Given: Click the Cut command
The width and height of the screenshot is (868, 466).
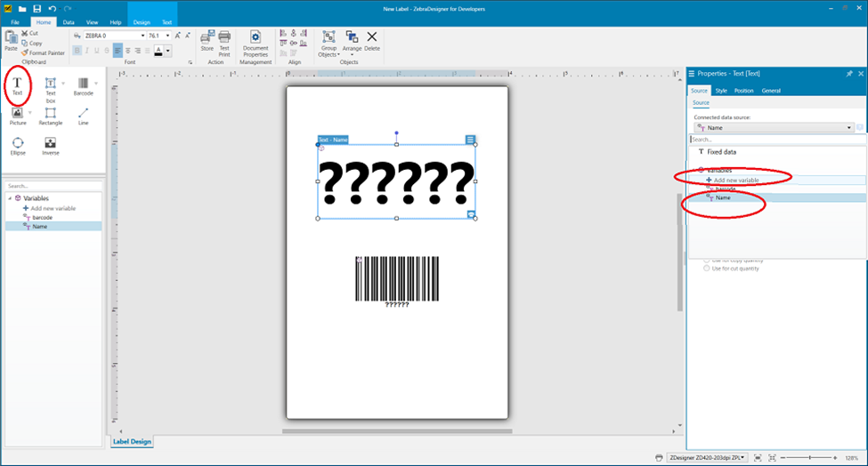Looking at the screenshot, I should (x=30, y=33).
